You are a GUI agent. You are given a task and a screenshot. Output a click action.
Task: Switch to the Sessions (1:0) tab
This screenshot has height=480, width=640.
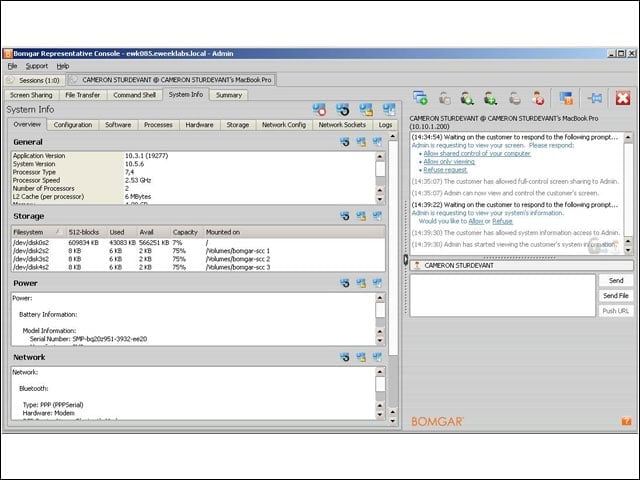tap(34, 80)
